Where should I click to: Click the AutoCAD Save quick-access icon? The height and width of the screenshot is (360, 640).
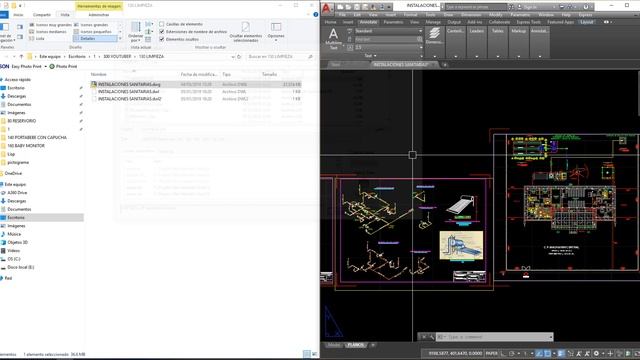[x=356, y=7]
